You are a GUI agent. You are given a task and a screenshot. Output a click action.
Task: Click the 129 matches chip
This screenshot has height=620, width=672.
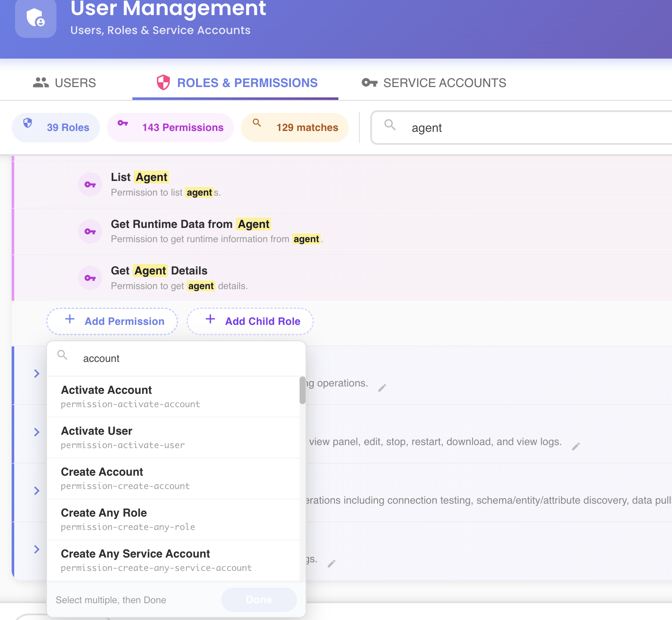[295, 128]
